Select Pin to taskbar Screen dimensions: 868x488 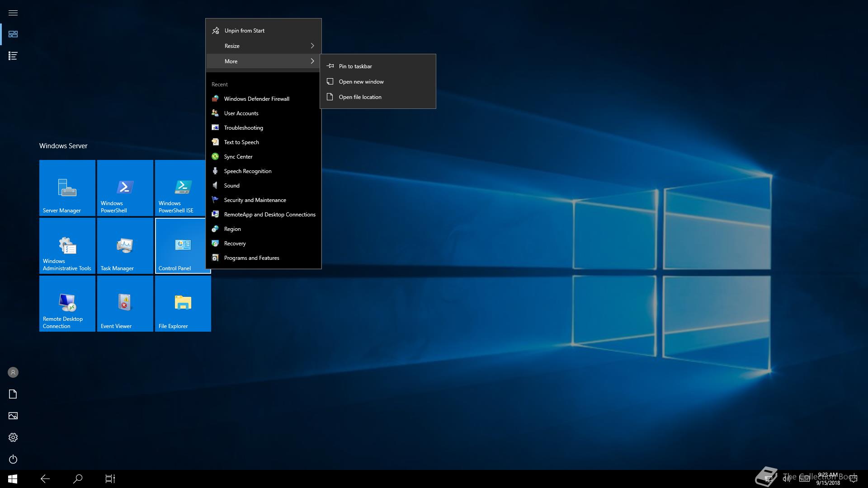coord(378,66)
